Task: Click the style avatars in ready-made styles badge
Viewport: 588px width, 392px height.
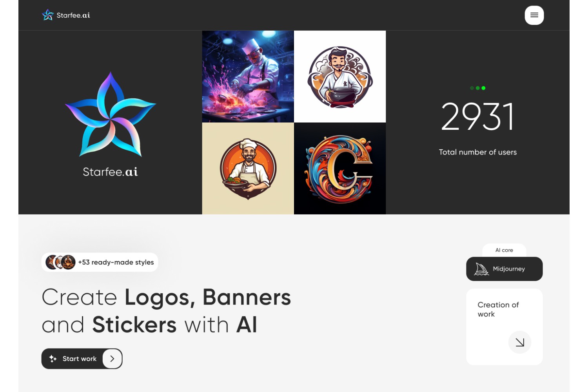Action: click(x=60, y=262)
